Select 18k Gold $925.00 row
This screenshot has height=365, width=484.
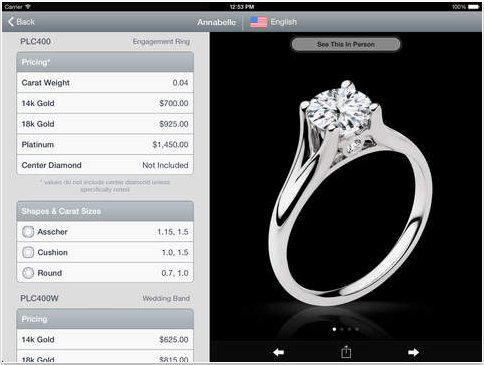[105, 124]
